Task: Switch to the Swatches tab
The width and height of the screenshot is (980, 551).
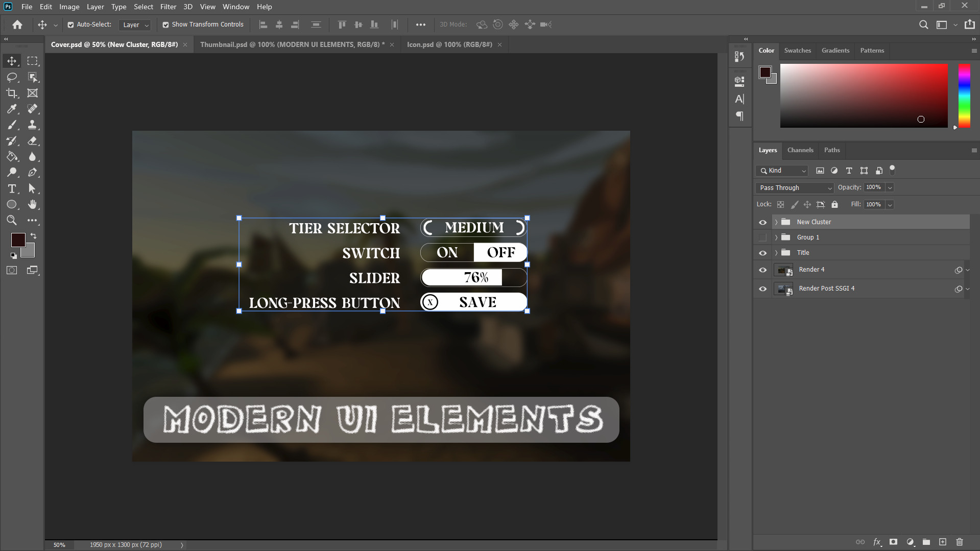Action: tap(797, 51)
